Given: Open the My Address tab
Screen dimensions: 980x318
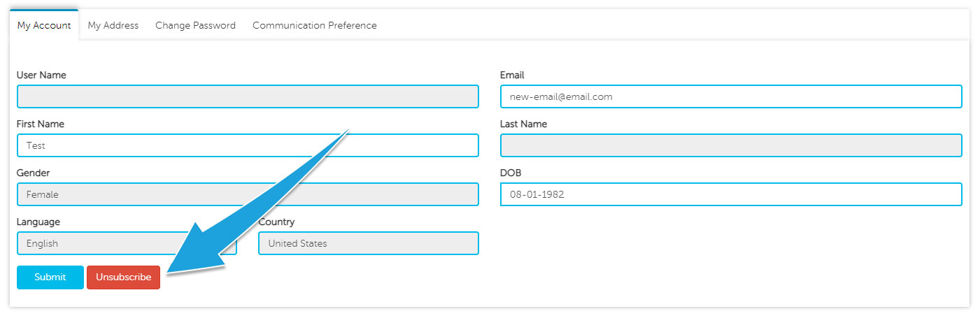Looking at the screenshot, I should click(113, 25).
